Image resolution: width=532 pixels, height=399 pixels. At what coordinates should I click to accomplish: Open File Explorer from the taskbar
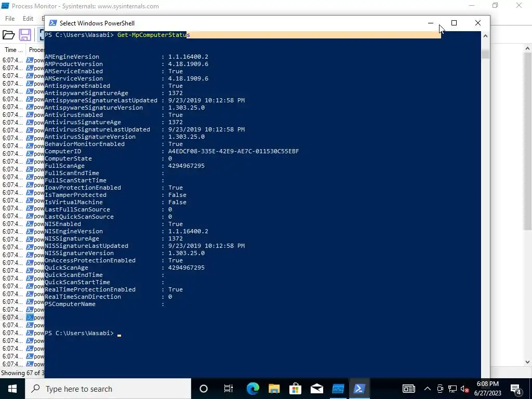(x=274, y=389)
